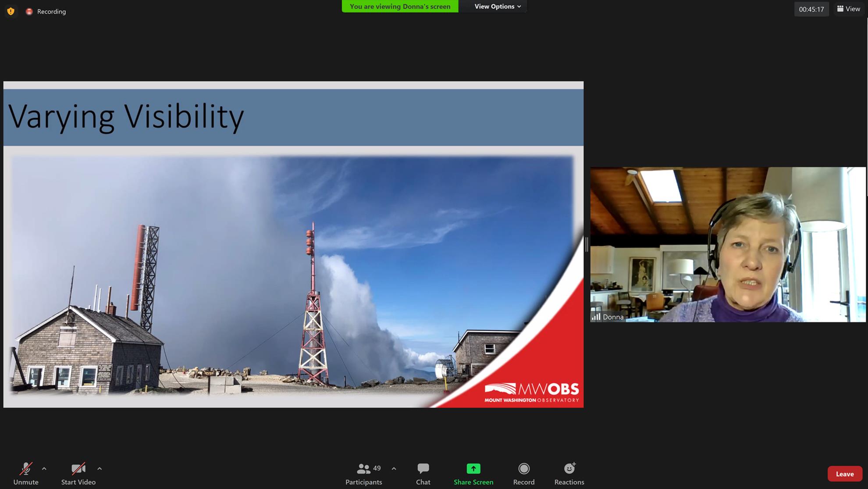Open the View Options dropdown
This screenshot has width=868, height=489.
coord(498,6)
